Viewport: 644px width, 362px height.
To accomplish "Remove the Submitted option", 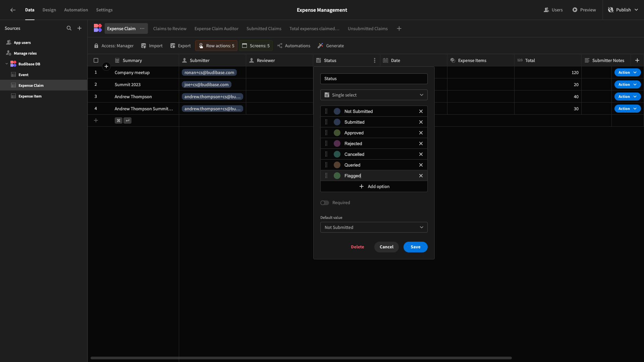I will point(421,122).
